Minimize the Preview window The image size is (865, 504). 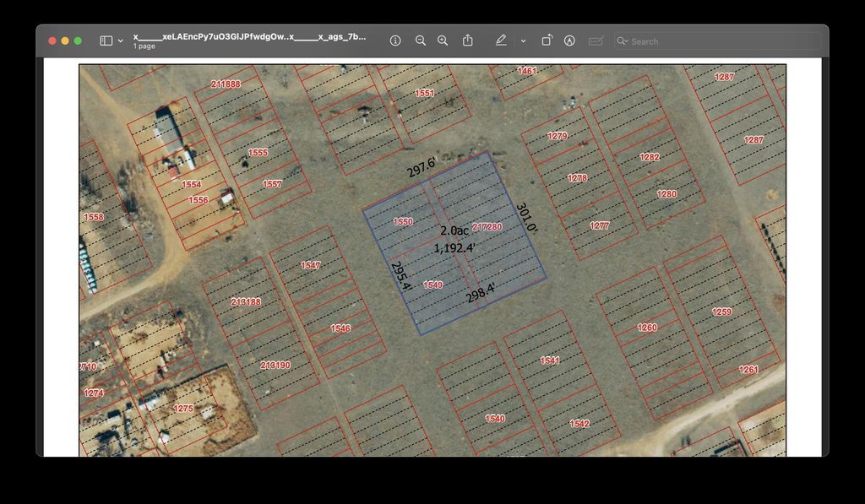click(x=65, y=41)
